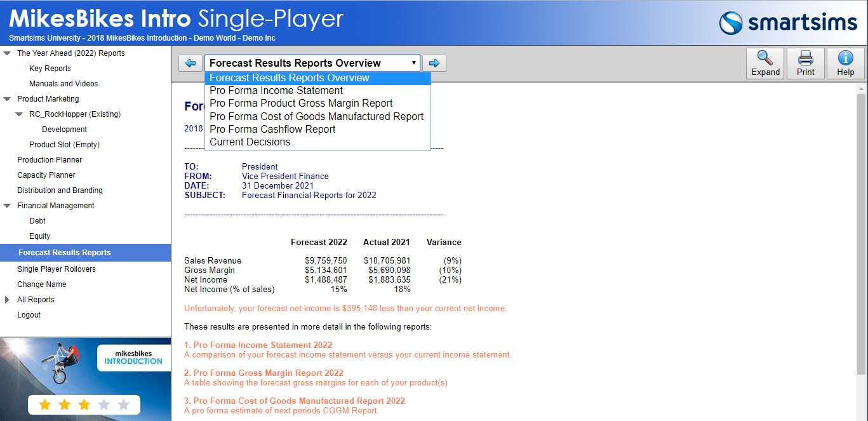Click the vertical scrollbar of the report
This screenshot has height=421, width=868.
(x=861, y=235)
